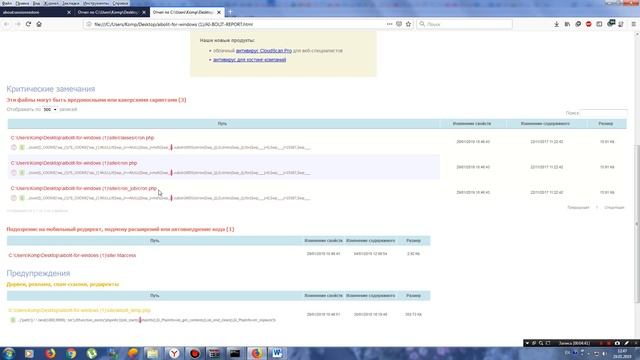Close the active report tab
Viewport: 640px width, 360px height.
click(x=219, y=12)
